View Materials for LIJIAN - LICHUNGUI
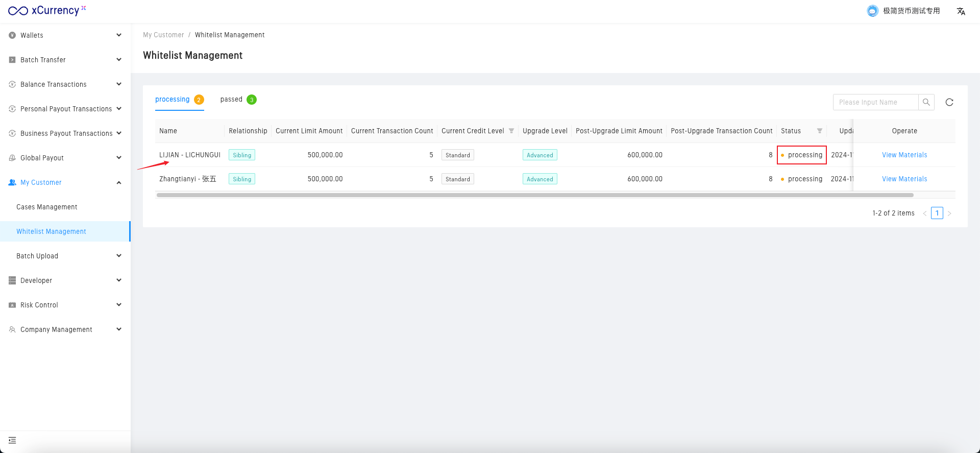The image size is (980, 453). coord(904,155)
